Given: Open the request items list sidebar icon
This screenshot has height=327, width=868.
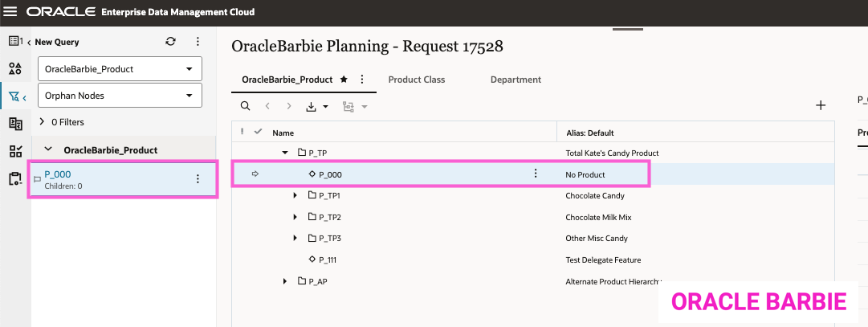Looking at the screenshot, I should [14, 41].
